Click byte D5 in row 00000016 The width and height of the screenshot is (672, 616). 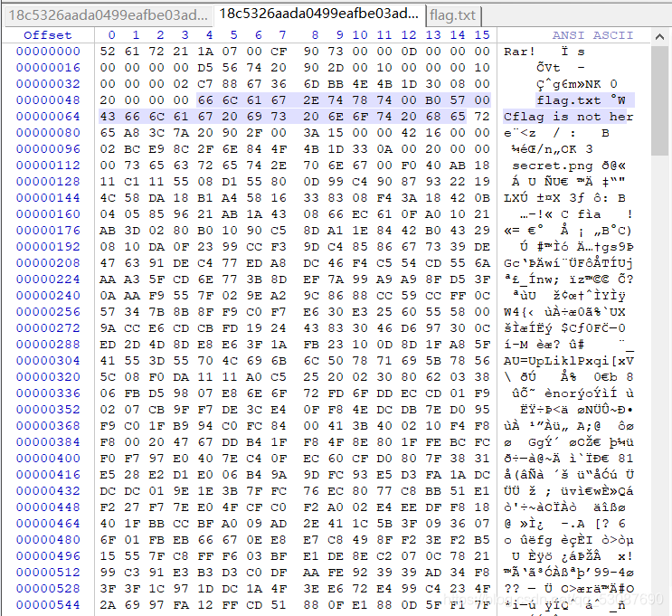(205, 68)
